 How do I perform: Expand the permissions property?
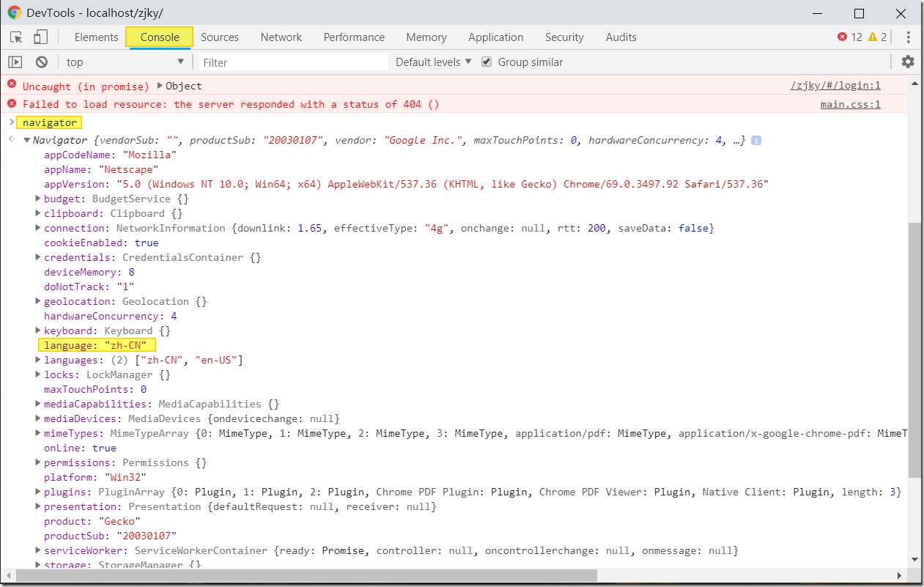point(38,462)
